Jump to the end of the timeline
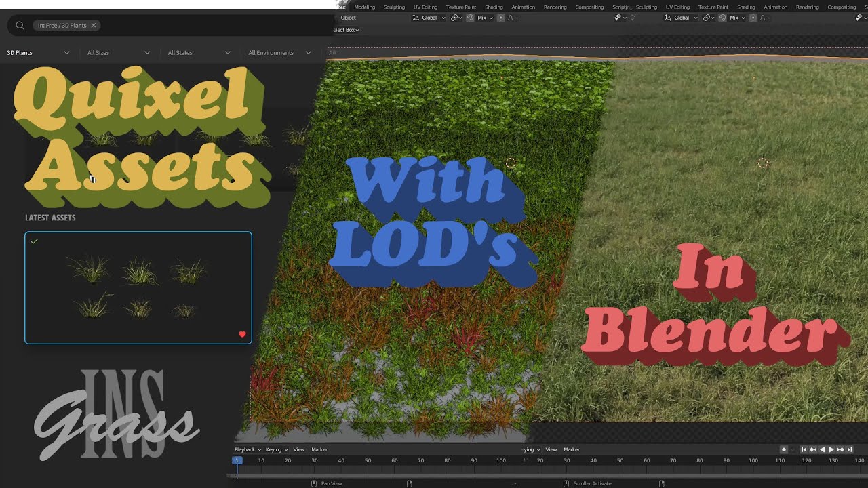Image resolution: width=868 pixels, height=488 pixels. coord(850,449)
